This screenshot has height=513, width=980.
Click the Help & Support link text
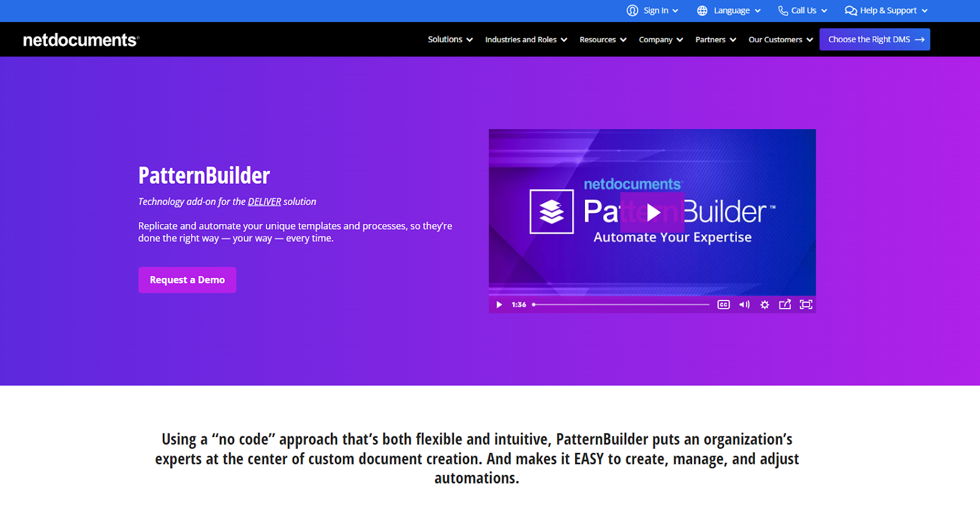click(x=889, y=10)
